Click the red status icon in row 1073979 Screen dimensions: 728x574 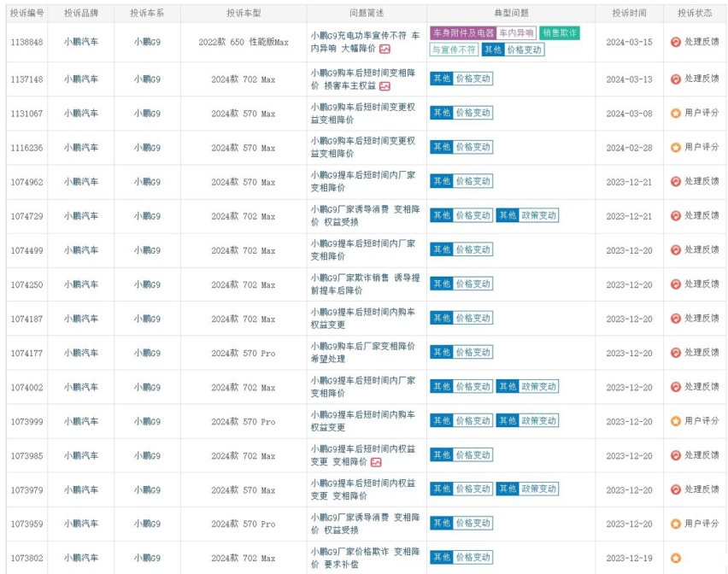click(x=676, y=489)
